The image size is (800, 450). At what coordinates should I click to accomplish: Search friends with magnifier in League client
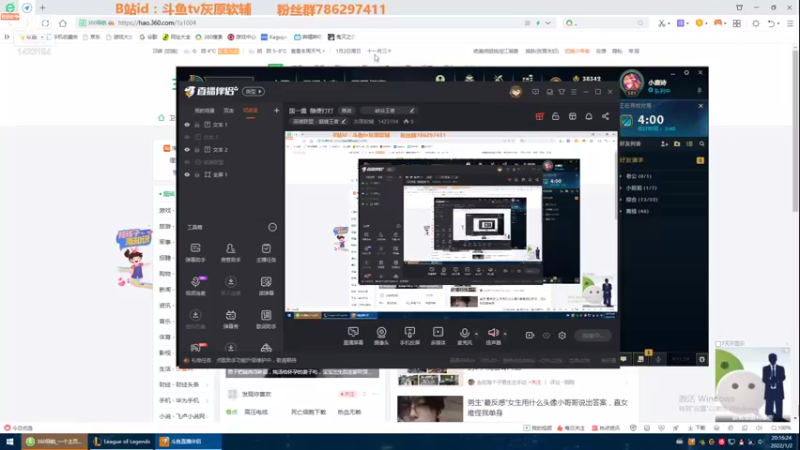click(702, 144)
